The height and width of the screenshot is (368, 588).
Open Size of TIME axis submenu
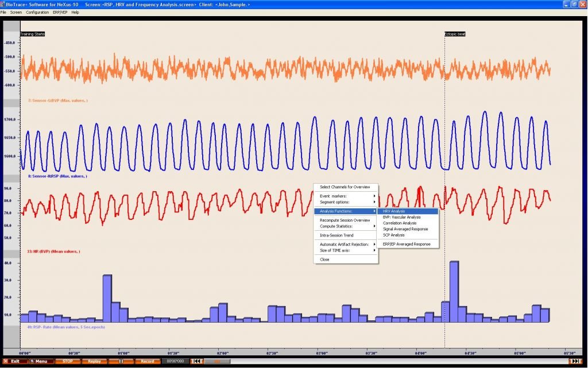[x=346, y=250]
